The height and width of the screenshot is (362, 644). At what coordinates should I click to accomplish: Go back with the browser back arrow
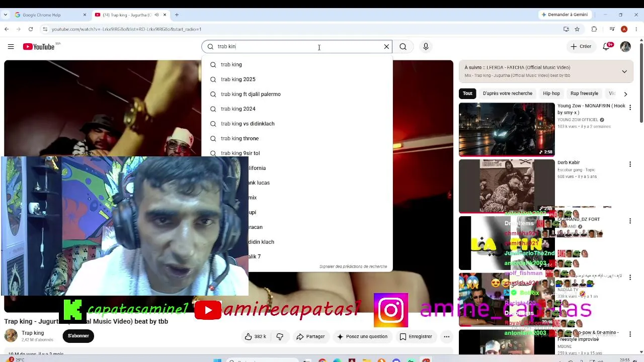[x=7, y=29]
